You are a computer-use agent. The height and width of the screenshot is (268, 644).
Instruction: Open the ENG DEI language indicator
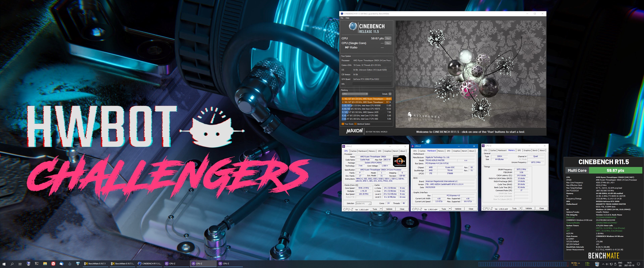tap(620, 264)
